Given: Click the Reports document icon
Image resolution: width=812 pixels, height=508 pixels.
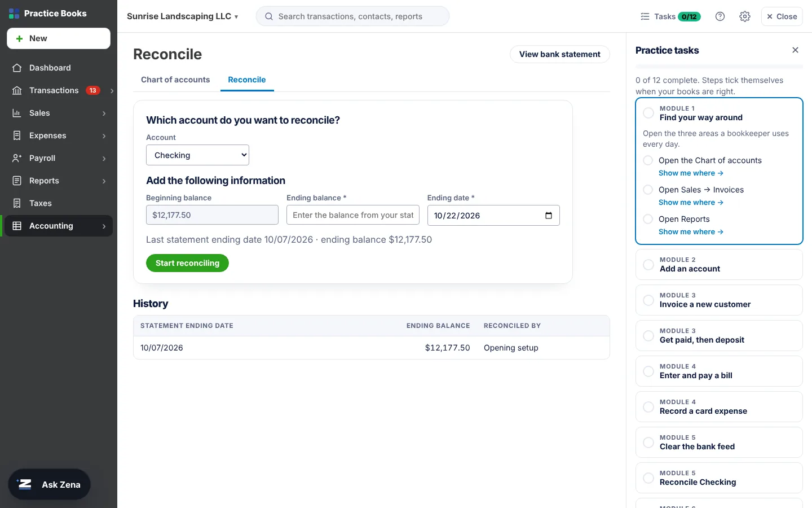Looking at the screenshot, I should pyautogui.click(x=17, y=181).
